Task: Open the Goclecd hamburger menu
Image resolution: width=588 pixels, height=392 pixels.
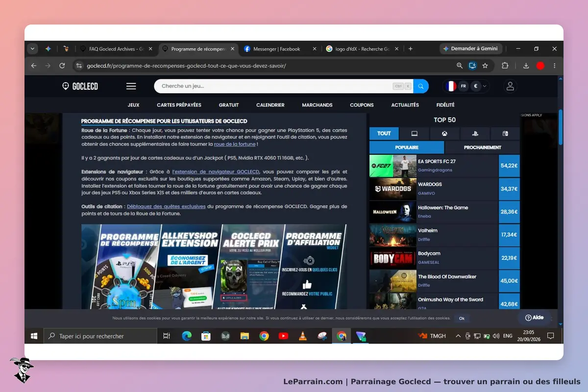Action: click(131, 86)
